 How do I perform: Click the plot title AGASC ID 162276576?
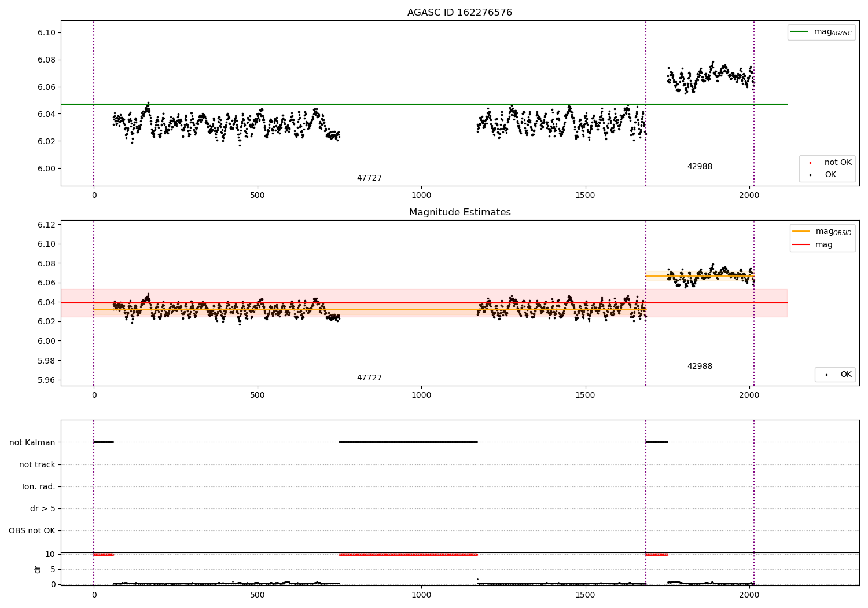[x=459, y=12]
